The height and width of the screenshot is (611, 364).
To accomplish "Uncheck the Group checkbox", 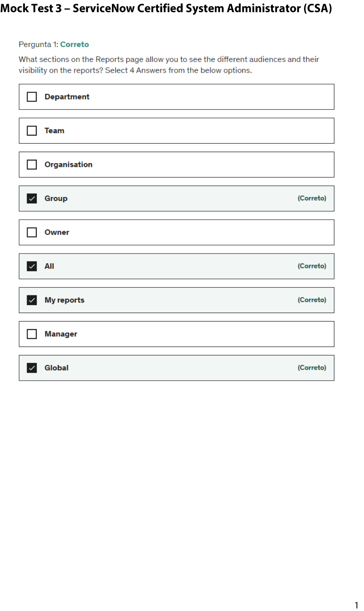I will [32, 198].
